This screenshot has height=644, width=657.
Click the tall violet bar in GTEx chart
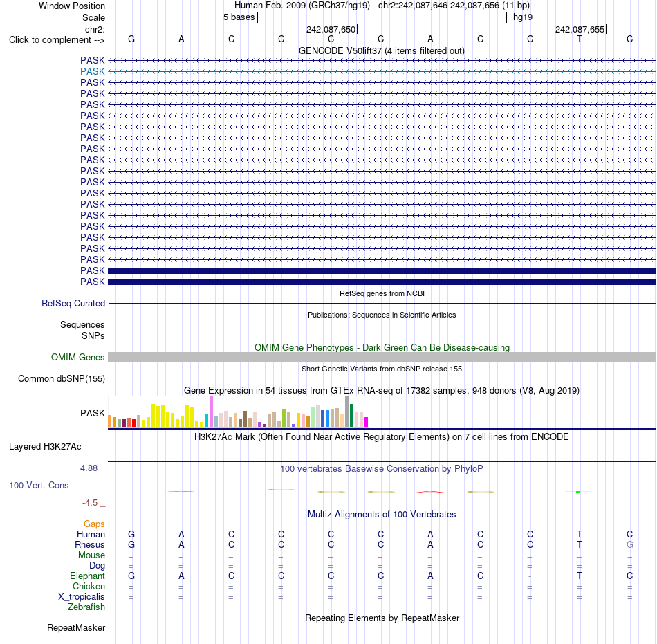[211, 412]
